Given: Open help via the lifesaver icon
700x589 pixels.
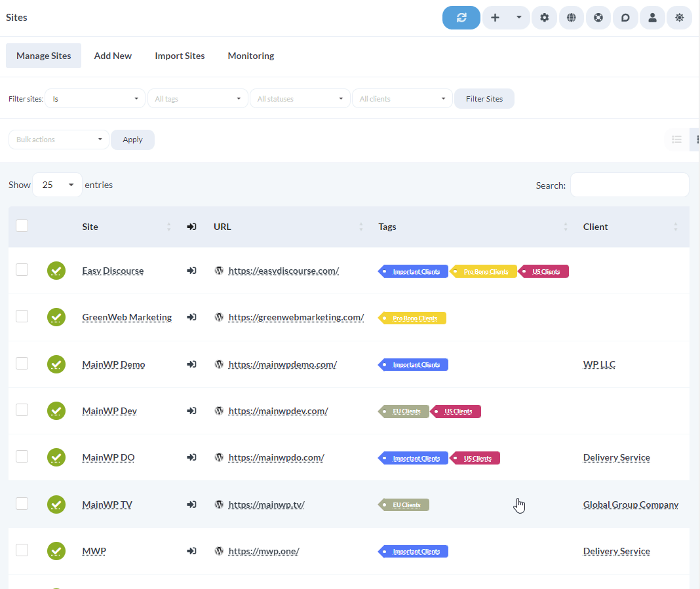Looking at the screenshot, I should pyautogui.click(x=598, y=18).
